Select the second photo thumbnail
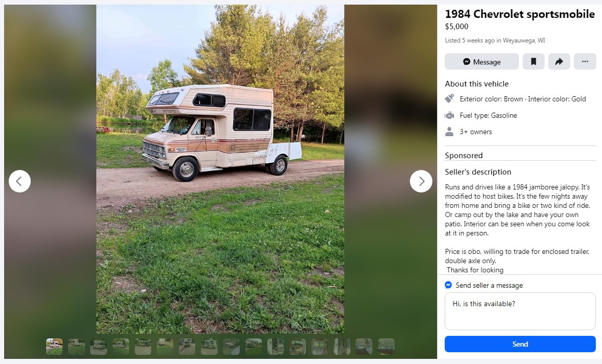602x364 pixels. tap(76, 347)
